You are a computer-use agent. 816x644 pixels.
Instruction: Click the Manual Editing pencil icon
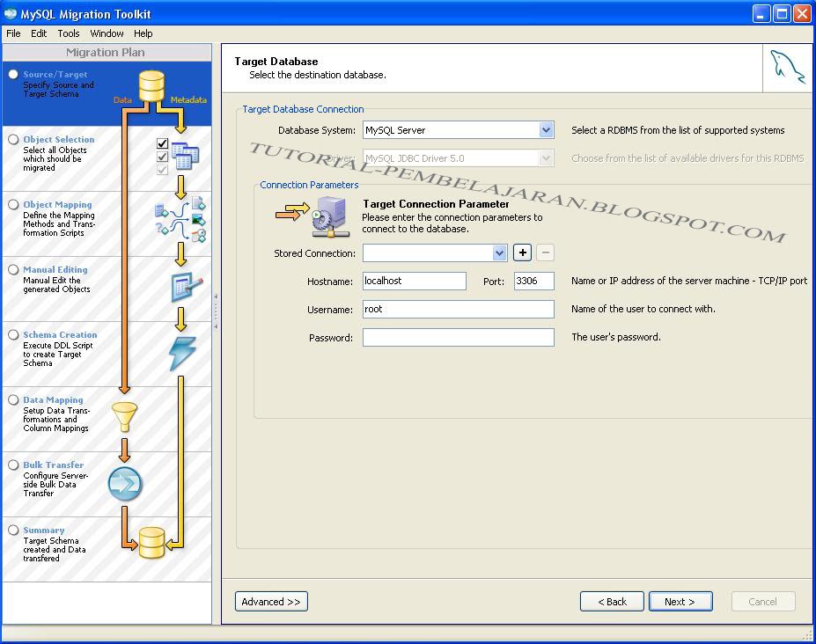click(x=187, y=286)
